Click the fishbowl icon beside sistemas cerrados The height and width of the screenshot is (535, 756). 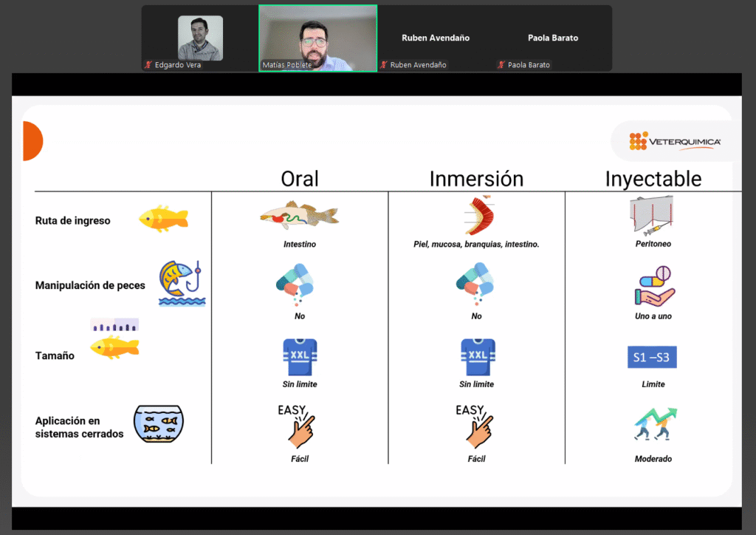tap(159, 423)
